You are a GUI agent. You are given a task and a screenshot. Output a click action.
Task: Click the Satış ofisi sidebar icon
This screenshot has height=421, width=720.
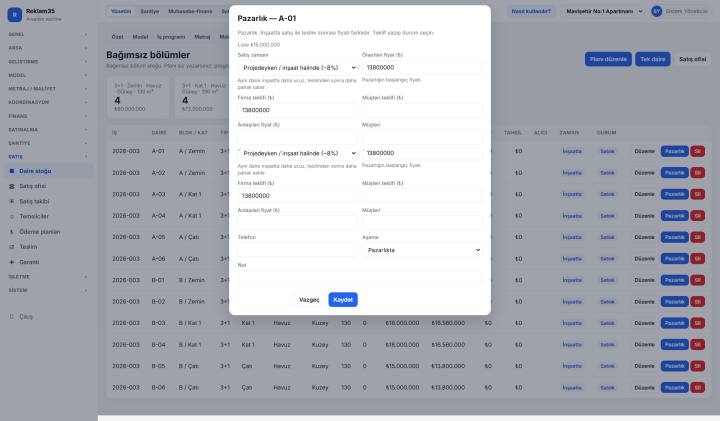pos(12,186)
